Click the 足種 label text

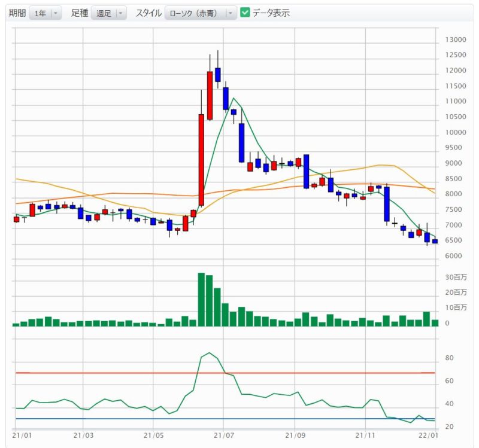tap(80, 13)
